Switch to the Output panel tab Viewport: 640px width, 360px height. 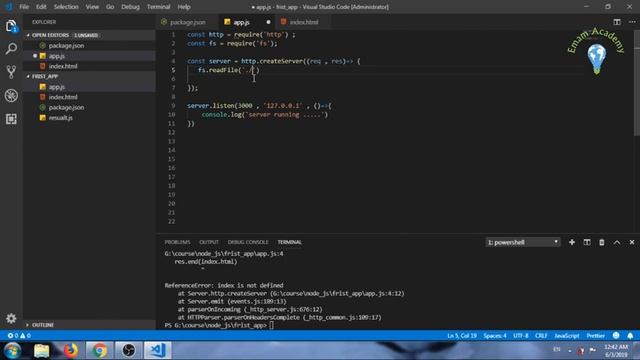[x=209, y=242]
